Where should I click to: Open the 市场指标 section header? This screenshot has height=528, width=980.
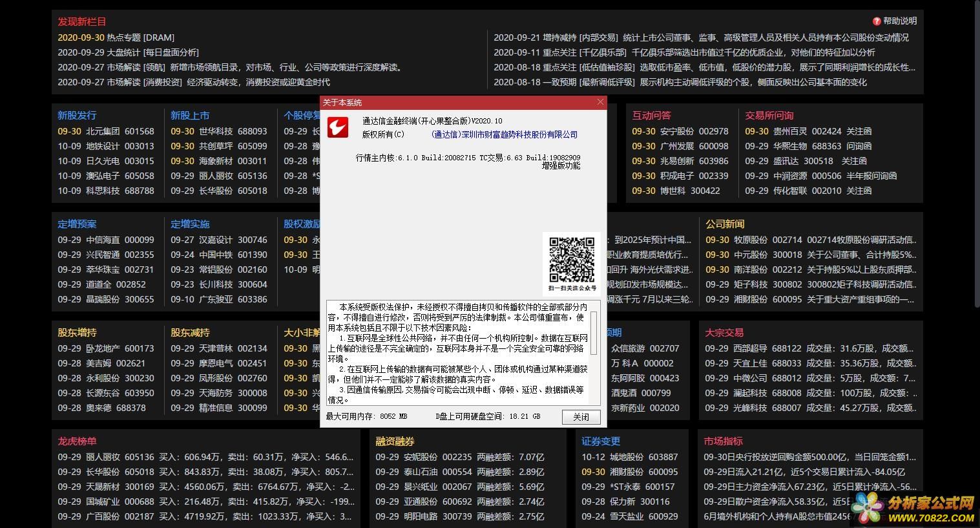(724, 441)
